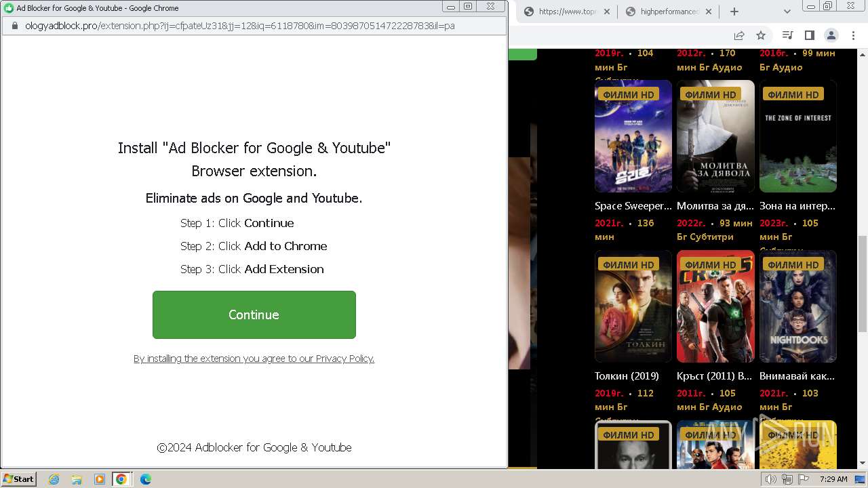Minimize the Ad Blocker popup window
The image size is (868, 488).
(x=451, y=6)
